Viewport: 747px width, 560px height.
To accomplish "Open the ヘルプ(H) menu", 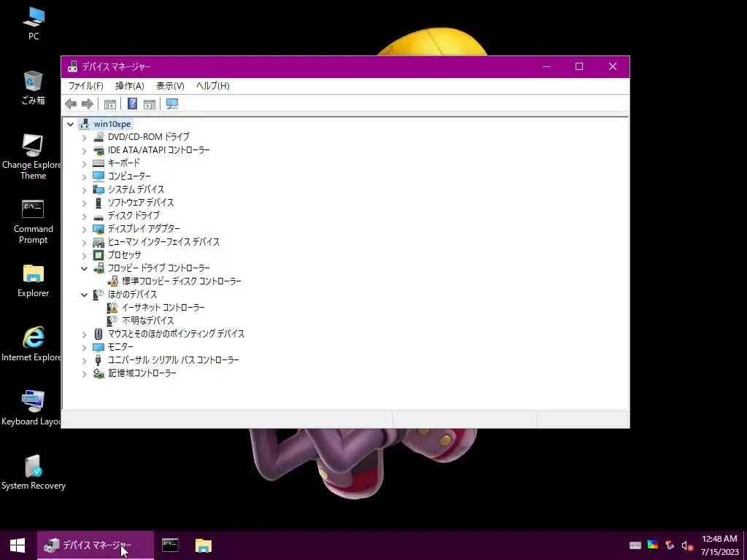I will (213, 86).
